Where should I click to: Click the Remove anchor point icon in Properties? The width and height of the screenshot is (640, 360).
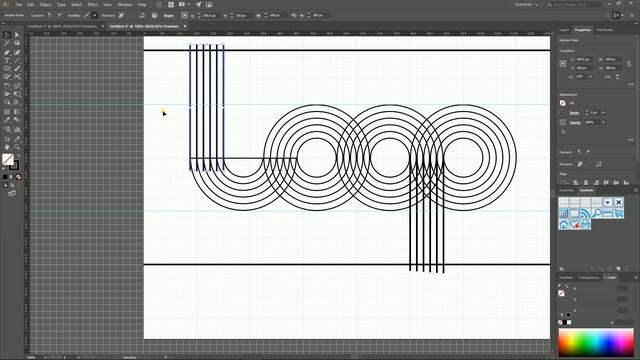pyautogui.click(x=580, y=164)
